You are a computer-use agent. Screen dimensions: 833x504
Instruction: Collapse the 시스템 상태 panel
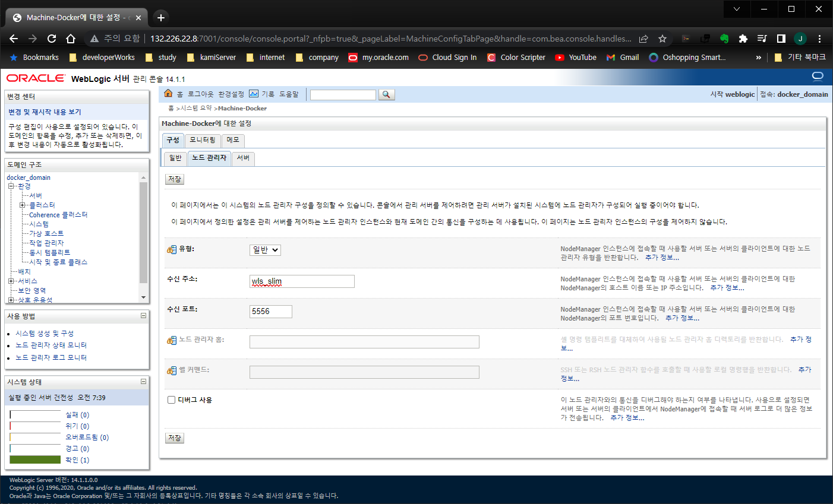tap(143, 382)
